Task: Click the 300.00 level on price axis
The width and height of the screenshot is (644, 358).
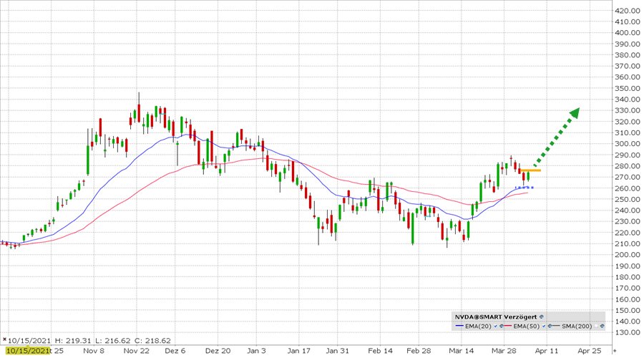Action: [628, 144]
